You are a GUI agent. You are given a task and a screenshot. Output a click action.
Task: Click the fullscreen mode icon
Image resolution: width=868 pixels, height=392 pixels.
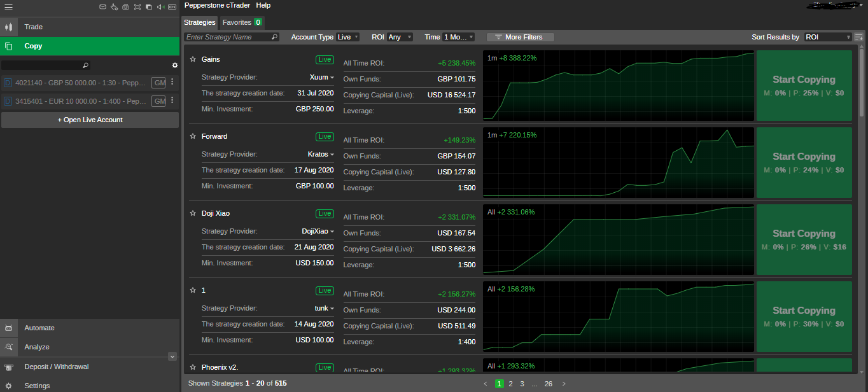click(137, 7)
